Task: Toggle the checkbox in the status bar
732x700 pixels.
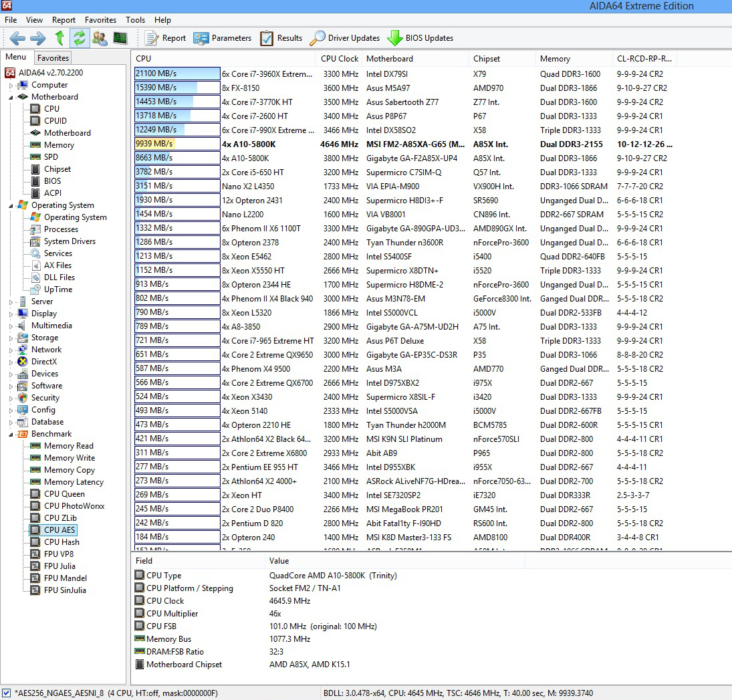Action: [6, 693]
